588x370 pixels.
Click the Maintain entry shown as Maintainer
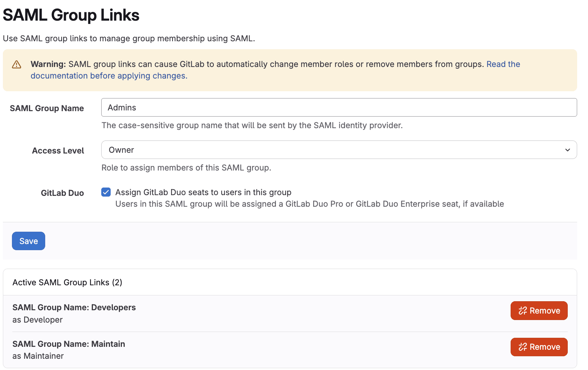69,344
